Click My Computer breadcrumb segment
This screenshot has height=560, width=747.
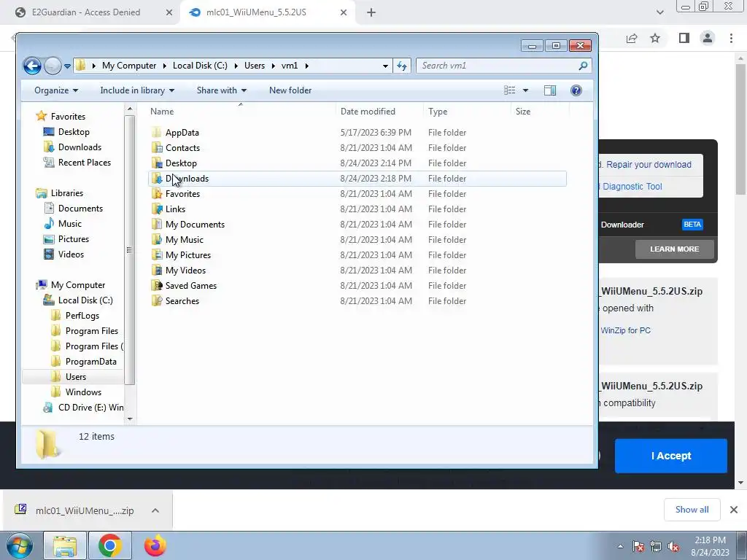tap(129, 66)
